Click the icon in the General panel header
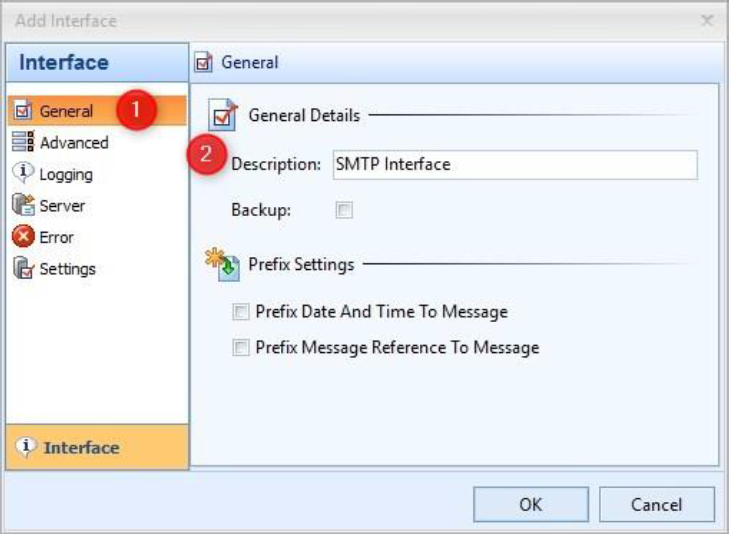Viewport: 729px width, 534px height. [x=205, y=62]
